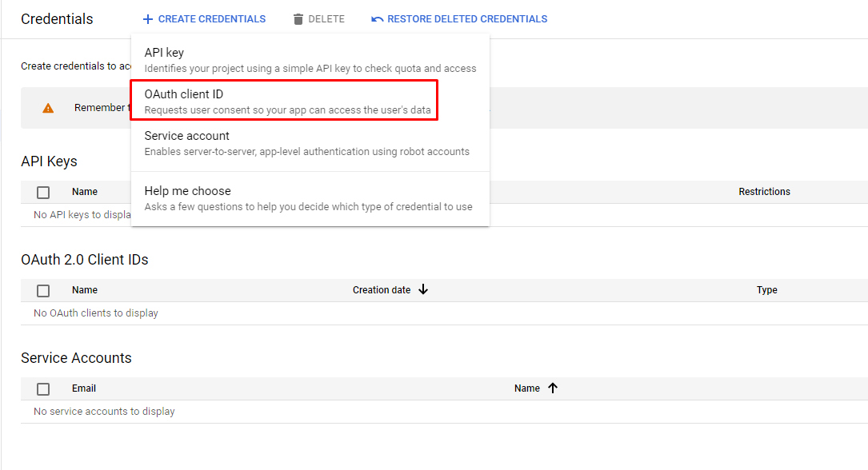868x470 pixels.
Task: Choose Help me choose option
Action: click(x=310, y=198)
